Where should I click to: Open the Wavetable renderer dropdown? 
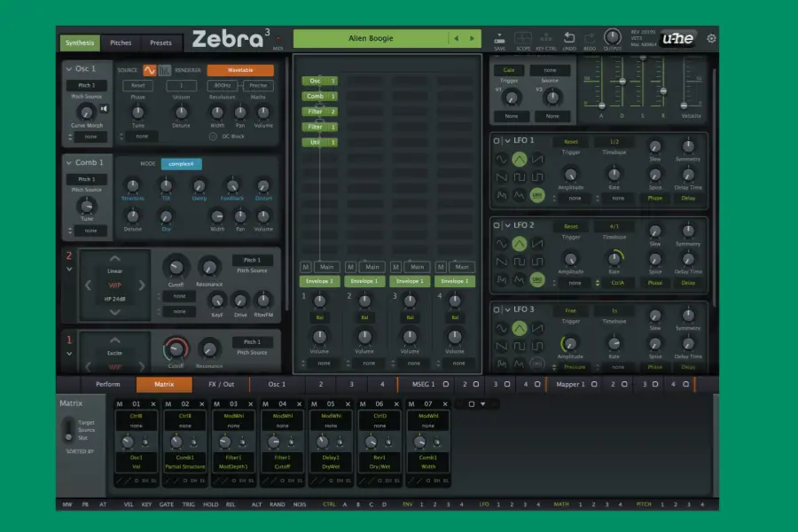[239, 70]
